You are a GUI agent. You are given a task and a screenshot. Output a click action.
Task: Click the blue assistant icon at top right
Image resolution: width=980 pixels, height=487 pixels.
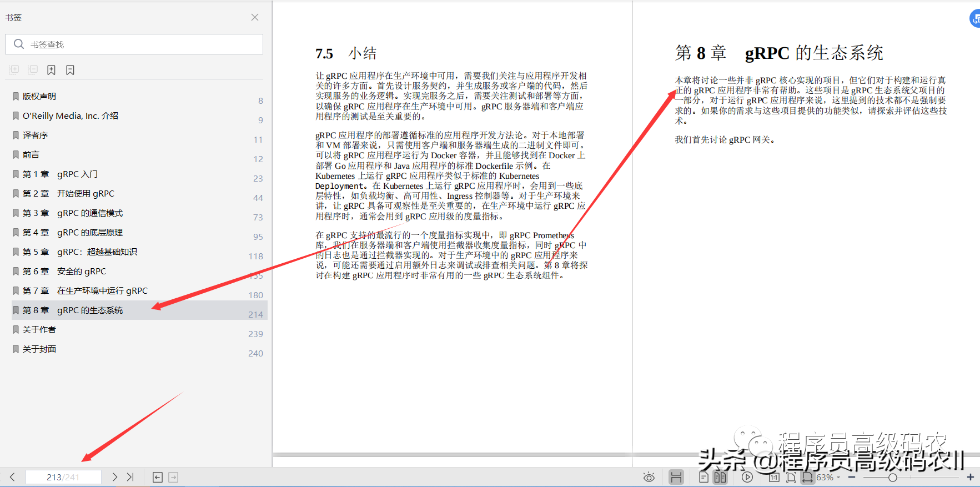975,18
